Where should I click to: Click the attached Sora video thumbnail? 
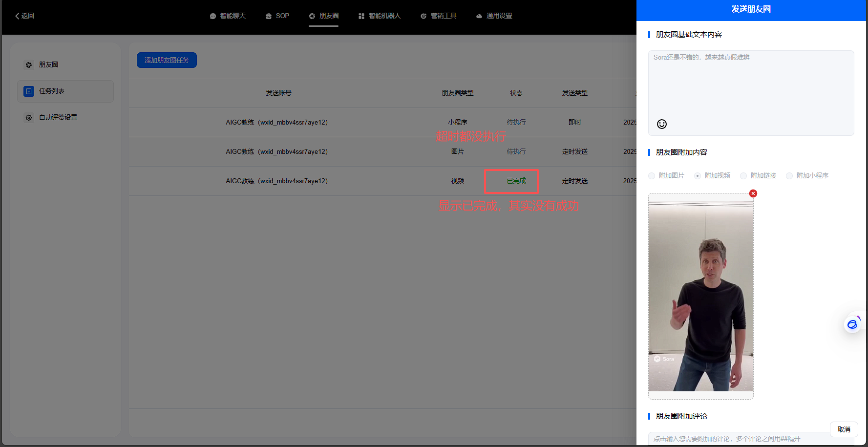(700, 297)
